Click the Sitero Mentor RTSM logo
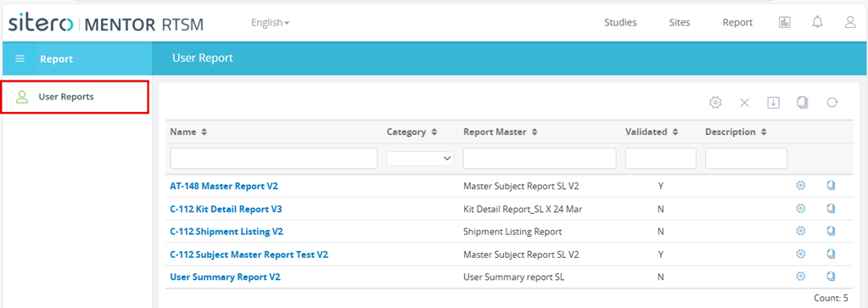 pos(106,23)
